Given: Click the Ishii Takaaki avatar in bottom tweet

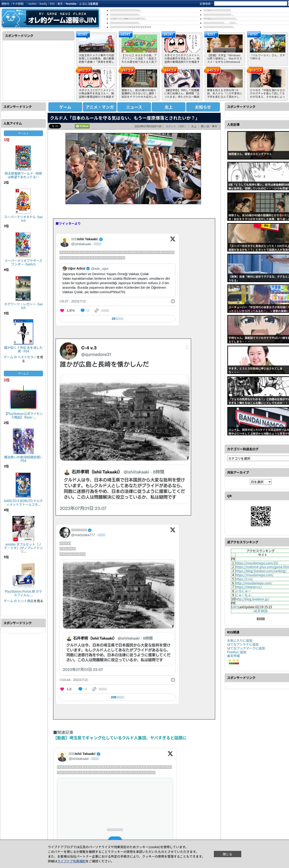Looking at the screenshot, I should pos(62,756).
